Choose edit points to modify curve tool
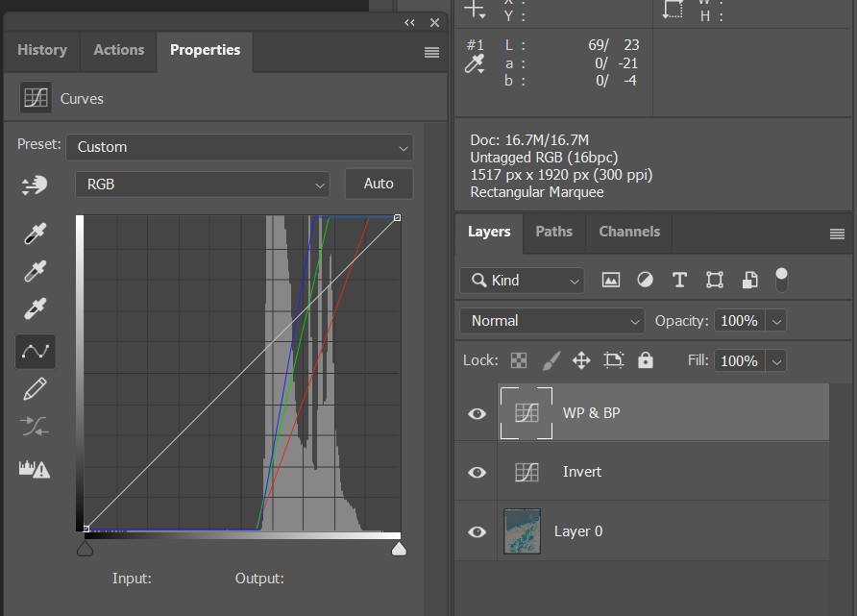Screen dimensions: 857x616 (35, 352)
